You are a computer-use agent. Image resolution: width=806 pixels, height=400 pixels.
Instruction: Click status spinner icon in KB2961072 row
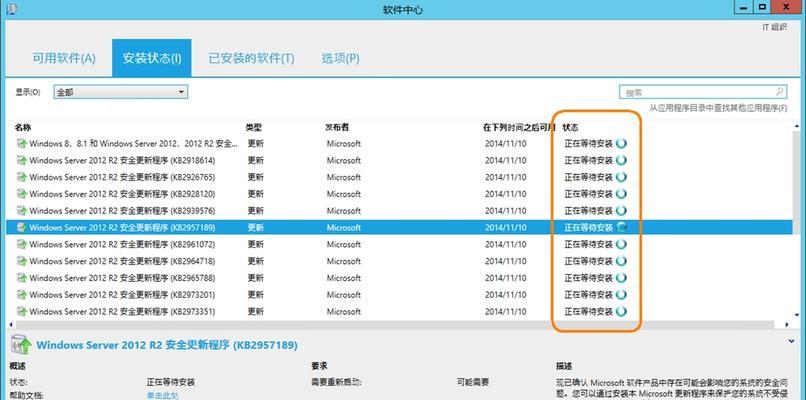(x=621, y=244)
